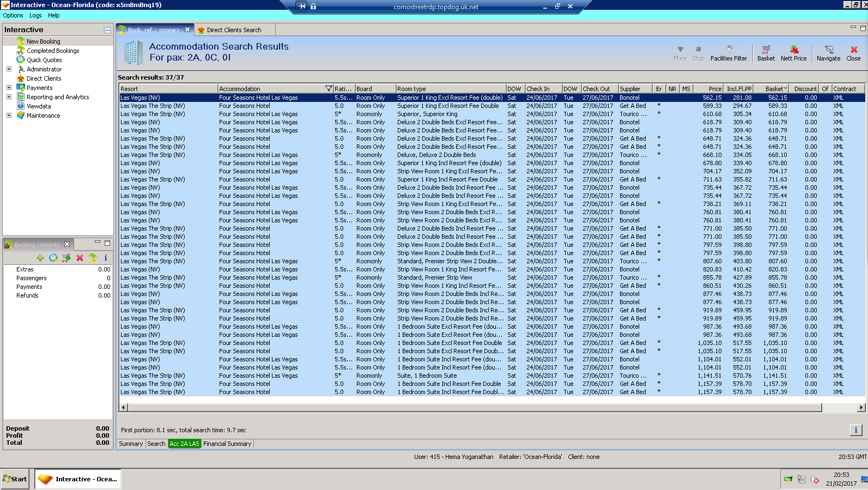Switch to the Search bottom tab
Image resolution: width=868 pixels, height=490 pixels.
tap(156, 444)
